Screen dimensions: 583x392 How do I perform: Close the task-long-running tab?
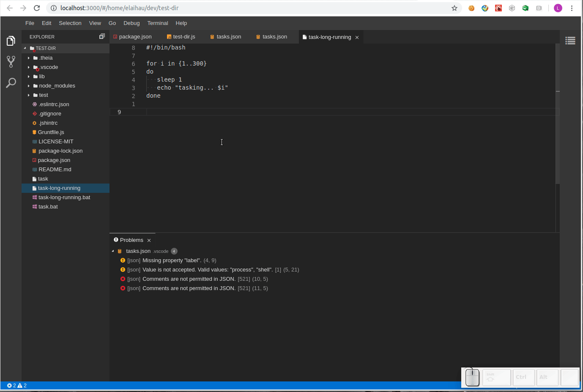(x=357, y=37)
